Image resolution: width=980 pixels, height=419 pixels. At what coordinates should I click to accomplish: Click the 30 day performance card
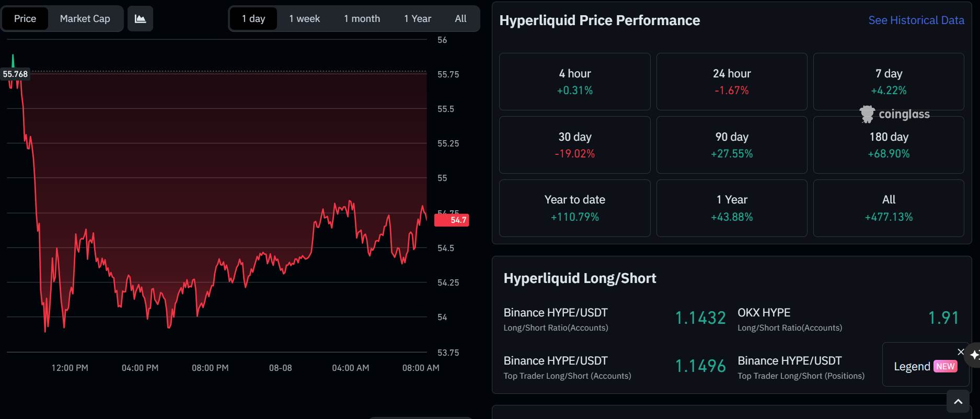pos(575,145)
